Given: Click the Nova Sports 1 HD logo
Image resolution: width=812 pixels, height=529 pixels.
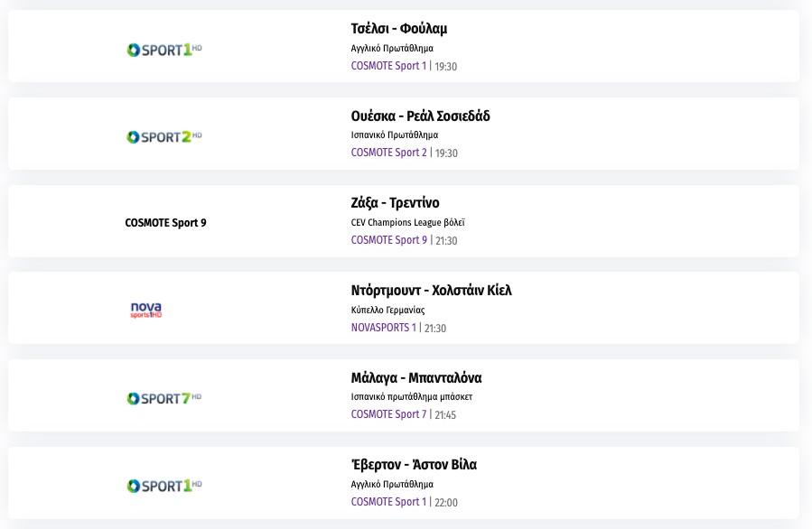Looking at the screenshot, I should tap(146, 311).
